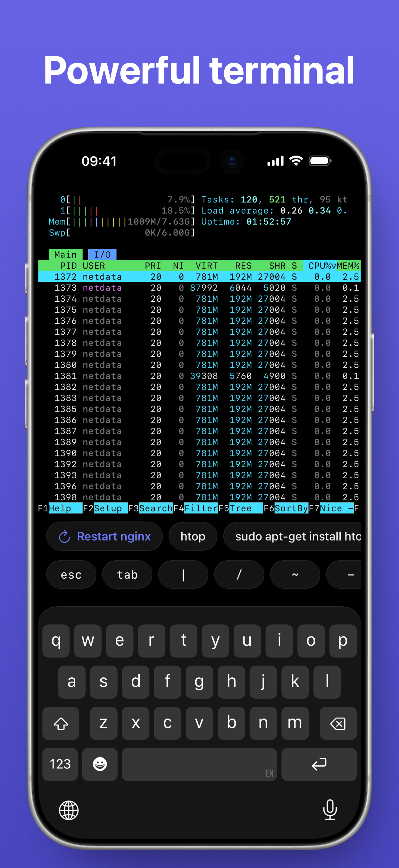Switch to the Main tab in htop

click(x=66, y=255)
